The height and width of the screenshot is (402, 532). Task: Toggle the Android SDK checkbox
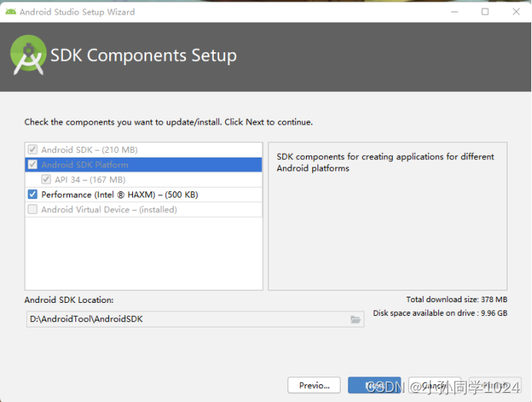(32, 150)
